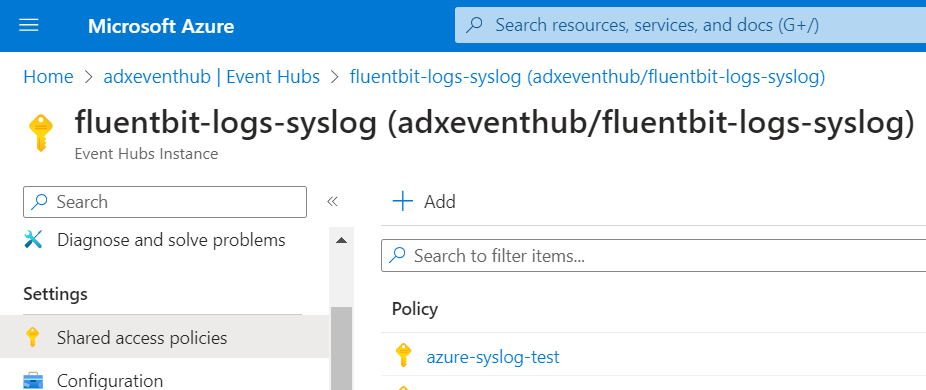Click the yellow key Event Hubs Instance icon
The height and width of the screenshot is (390, 926).
pyautogui.click(x=41, y=133)
